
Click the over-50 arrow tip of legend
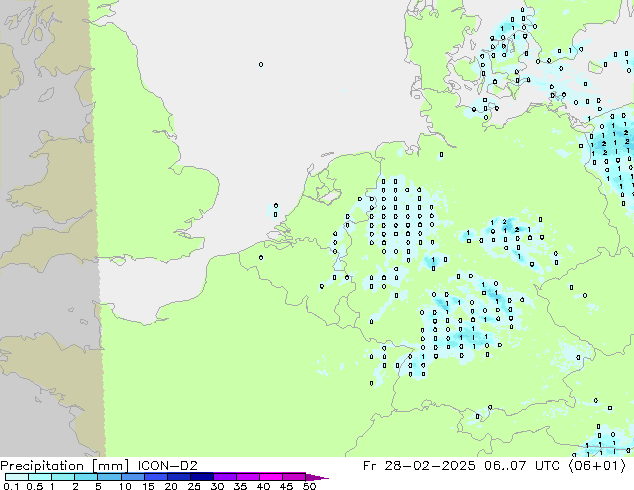coord(317,477)
